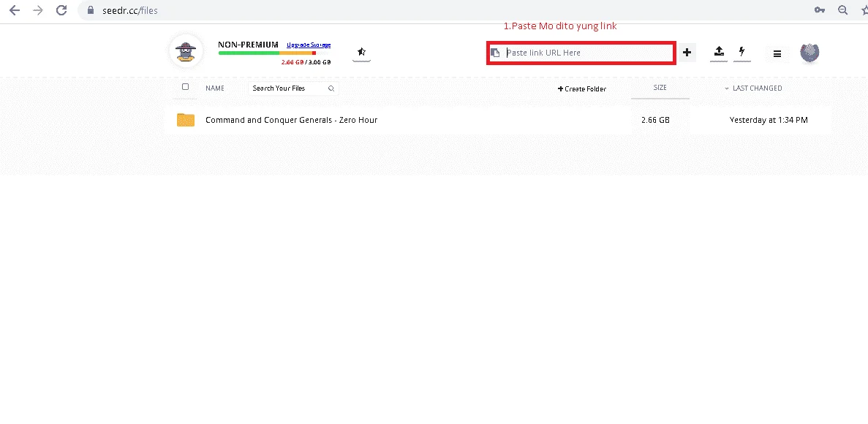
Task: Open Command and Conquer Generals - Zero Hour
Action: pyautogui.click(x=291, y=120)
